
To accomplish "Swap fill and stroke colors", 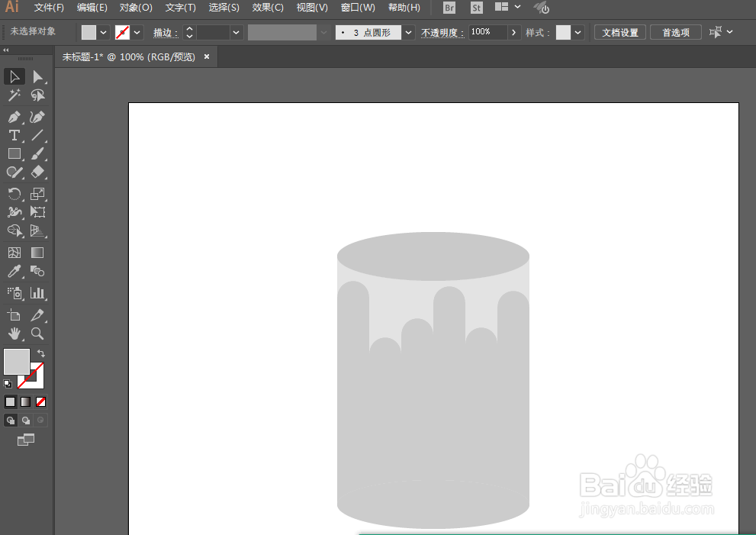I will click(x=40, y=353).
